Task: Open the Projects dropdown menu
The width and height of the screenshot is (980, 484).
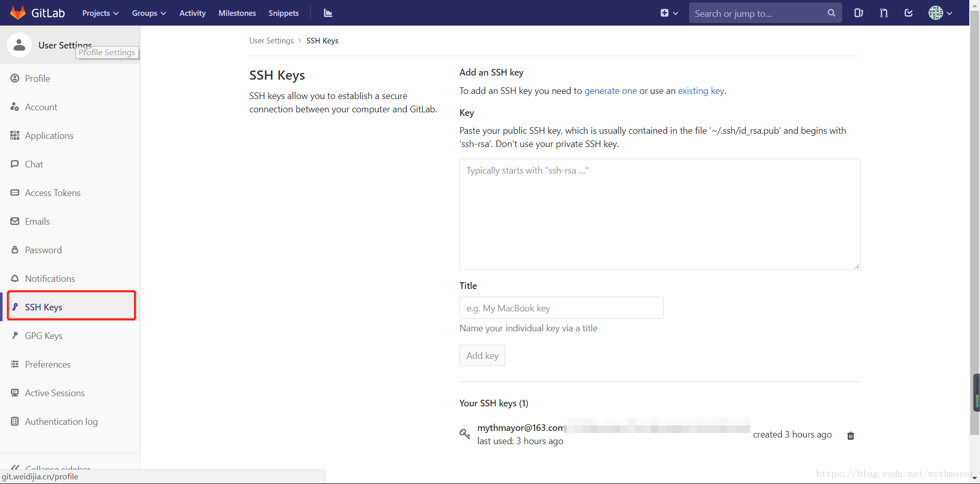Action: tap(101, 13)
